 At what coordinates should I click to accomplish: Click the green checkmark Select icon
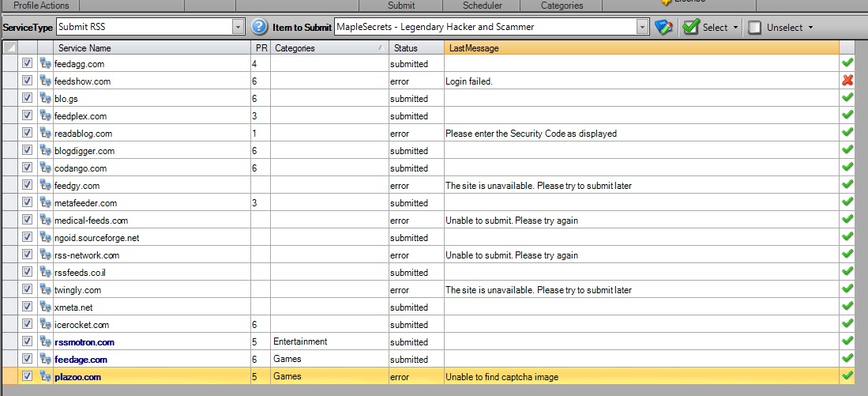point(691,27)
